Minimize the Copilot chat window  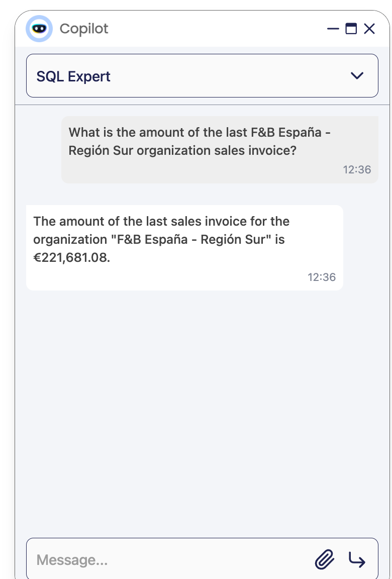coord(333,29)
